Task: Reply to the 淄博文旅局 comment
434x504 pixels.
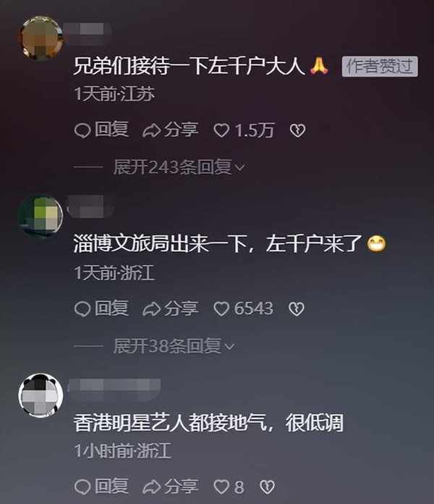Action: 101,308
